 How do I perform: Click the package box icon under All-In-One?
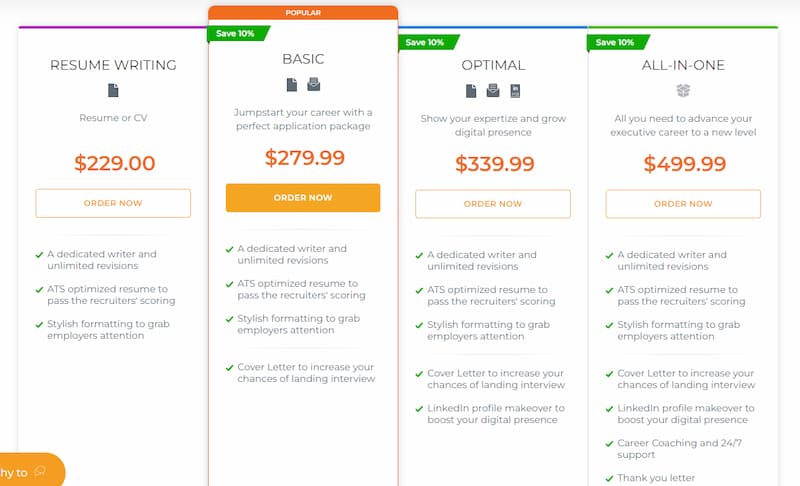tap(683, 91)
